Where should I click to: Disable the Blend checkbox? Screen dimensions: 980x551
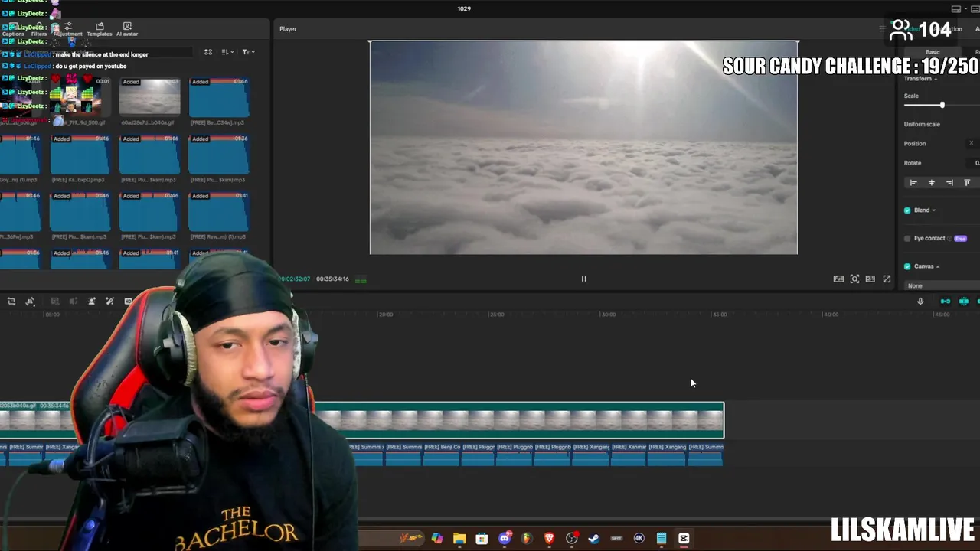907,210
